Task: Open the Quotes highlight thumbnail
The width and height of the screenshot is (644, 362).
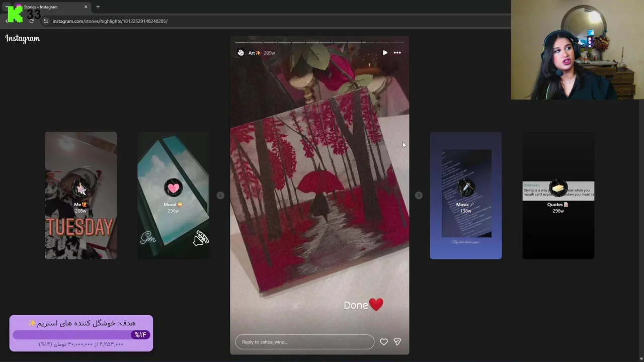Action: pos(558,196)
